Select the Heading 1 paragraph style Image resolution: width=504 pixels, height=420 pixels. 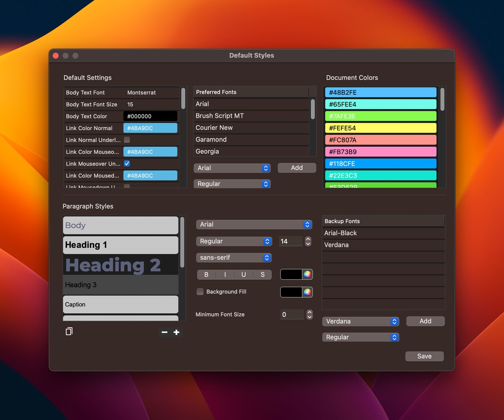point(121,245)
